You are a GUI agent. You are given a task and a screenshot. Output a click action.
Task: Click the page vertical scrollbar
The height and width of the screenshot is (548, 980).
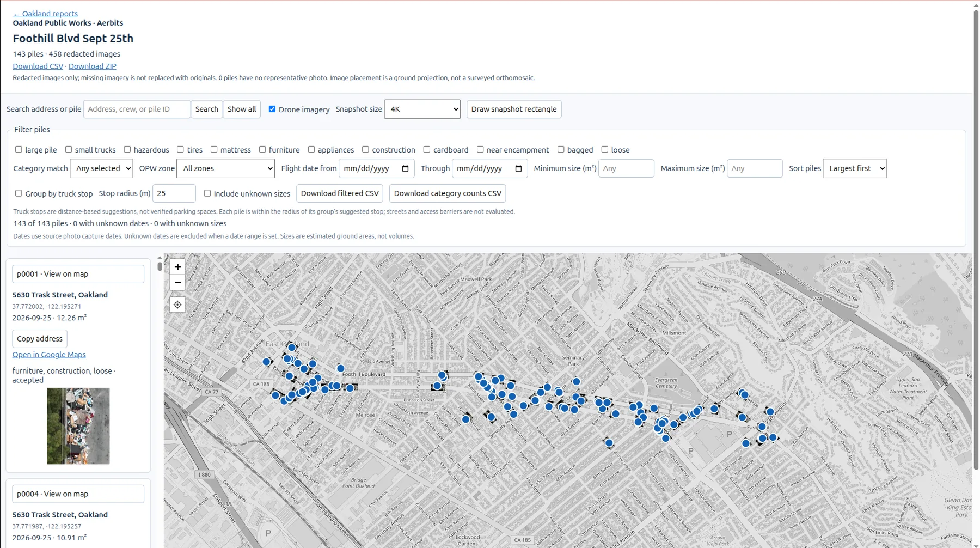pyautogui.click(x=976, y=240)
